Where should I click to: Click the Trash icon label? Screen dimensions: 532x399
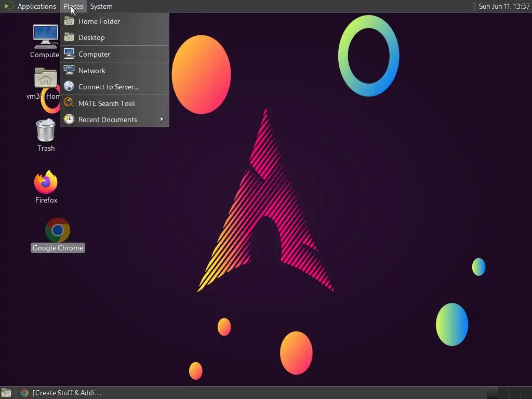pyautogui.click(x=46, y=148)
